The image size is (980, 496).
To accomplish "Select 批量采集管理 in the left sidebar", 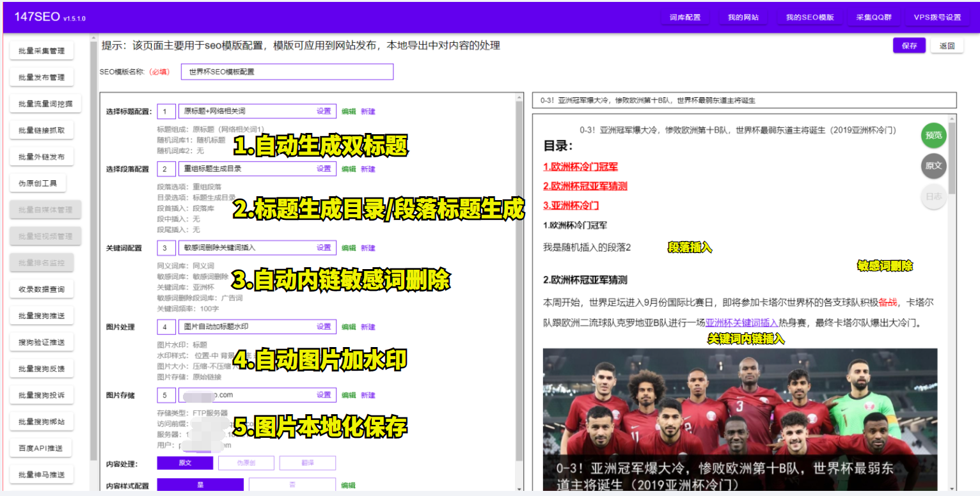I will [x=41, y=50].
